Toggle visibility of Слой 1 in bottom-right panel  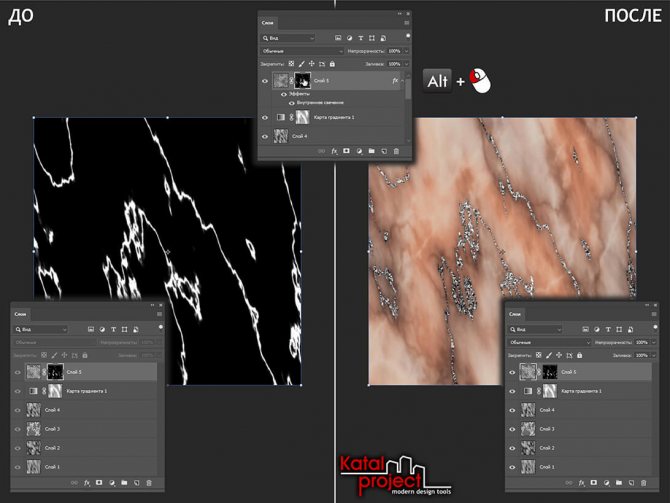click(x=513, y=467)
